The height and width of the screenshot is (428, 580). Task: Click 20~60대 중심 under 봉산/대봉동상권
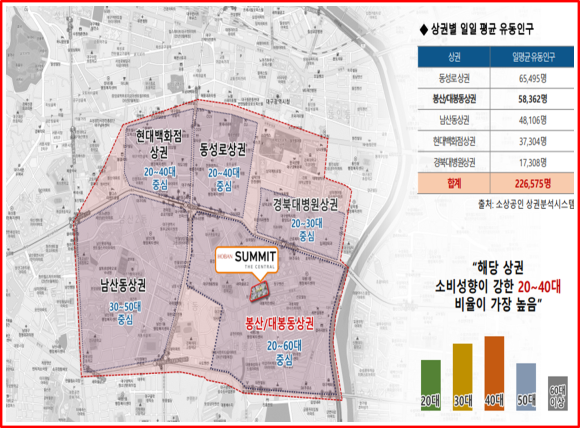(x=284, y=353)
